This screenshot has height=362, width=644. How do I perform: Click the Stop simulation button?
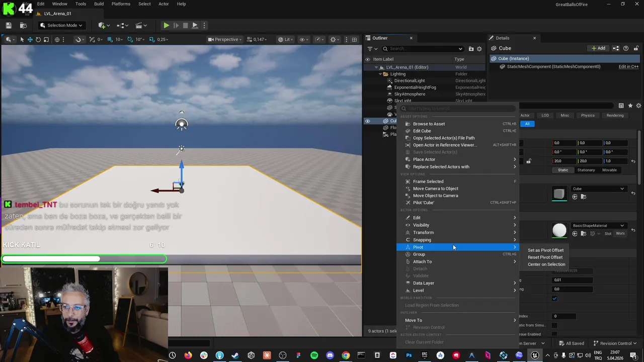click(185, 25)
